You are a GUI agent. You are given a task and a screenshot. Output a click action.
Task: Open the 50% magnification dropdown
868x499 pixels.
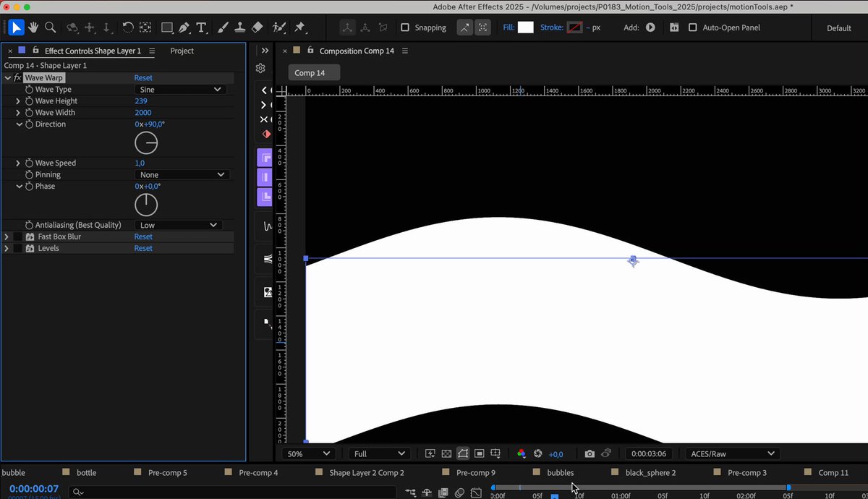coord(309,453)
